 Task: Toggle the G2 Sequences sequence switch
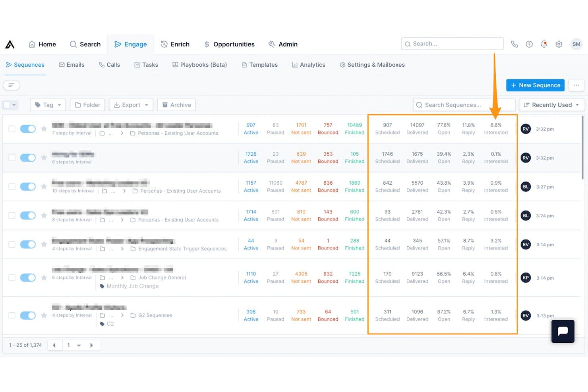28,315
